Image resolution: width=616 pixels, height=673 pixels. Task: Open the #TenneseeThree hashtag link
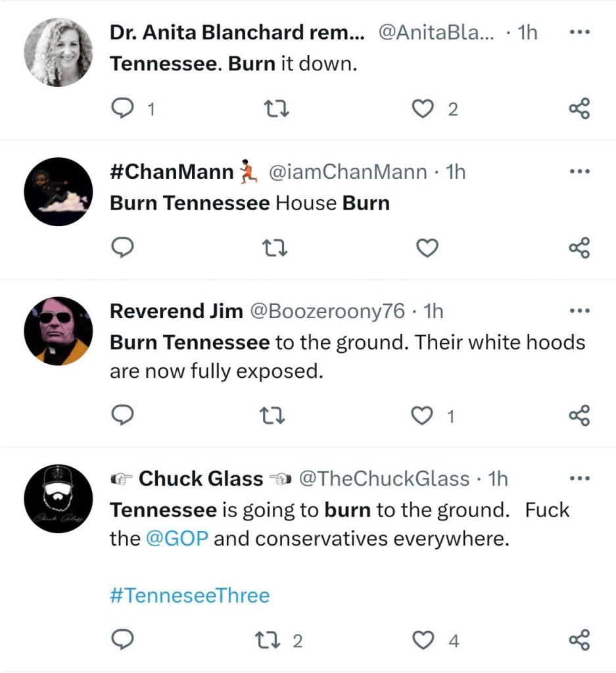pos(189,595)
